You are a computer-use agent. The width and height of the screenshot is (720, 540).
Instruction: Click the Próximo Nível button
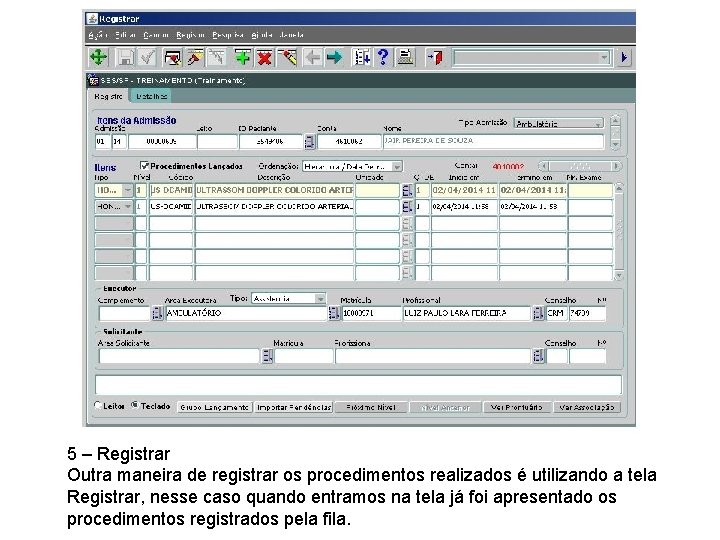coord(371,407)
